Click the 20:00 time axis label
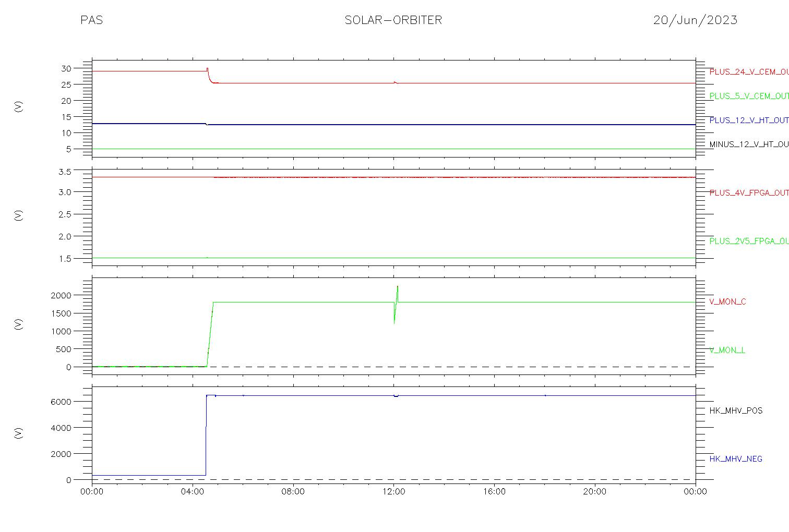 (595, 491)
